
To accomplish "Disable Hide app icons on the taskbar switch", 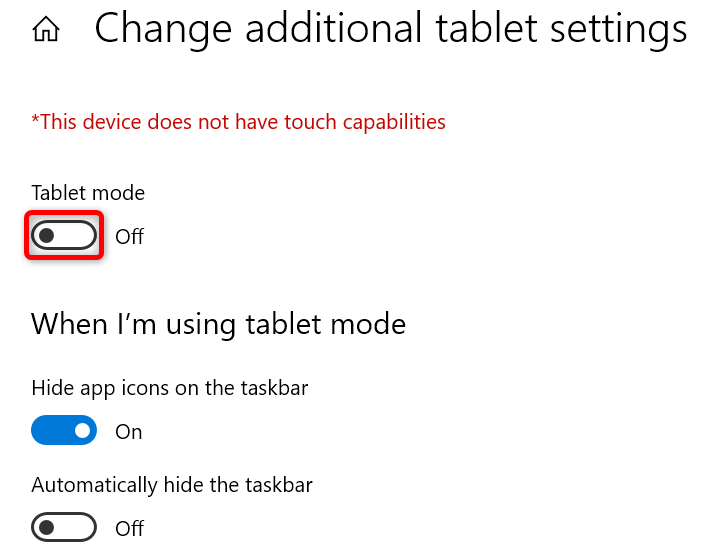I will pos(64,432).
